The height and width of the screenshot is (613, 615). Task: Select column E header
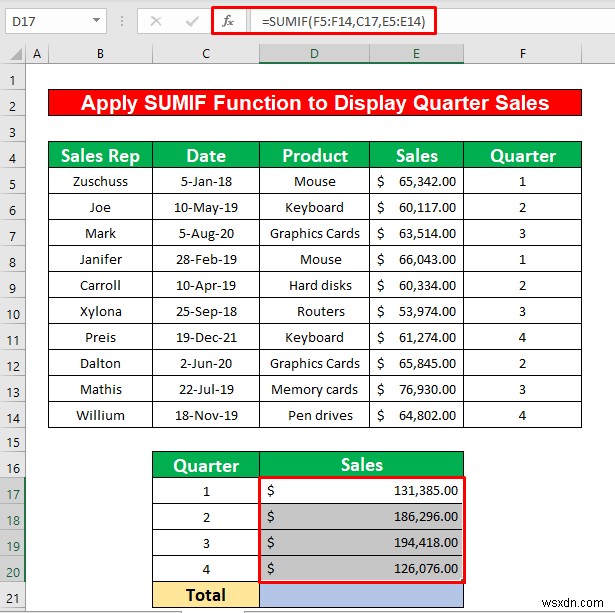416,54
